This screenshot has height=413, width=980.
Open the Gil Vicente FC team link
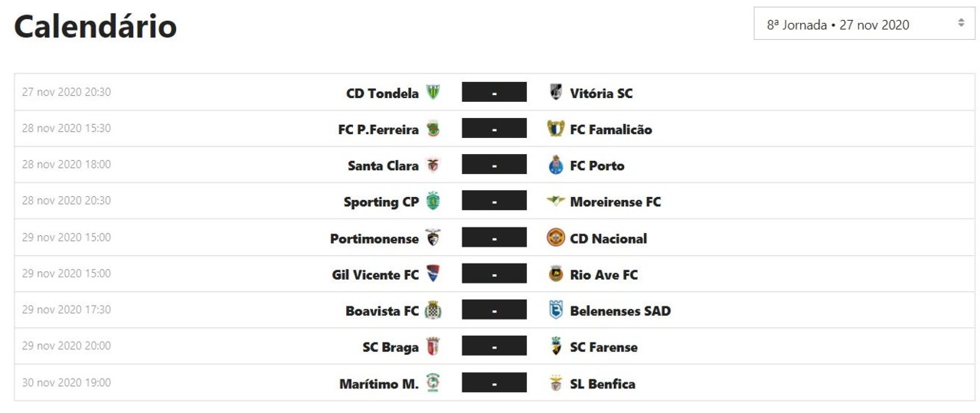pyautogui.click(x=375, y=274)
